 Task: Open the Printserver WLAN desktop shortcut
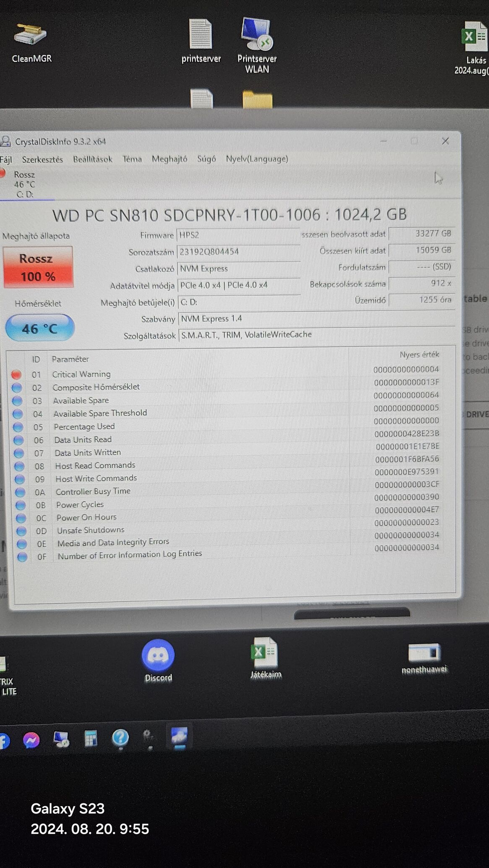[257, 46]
